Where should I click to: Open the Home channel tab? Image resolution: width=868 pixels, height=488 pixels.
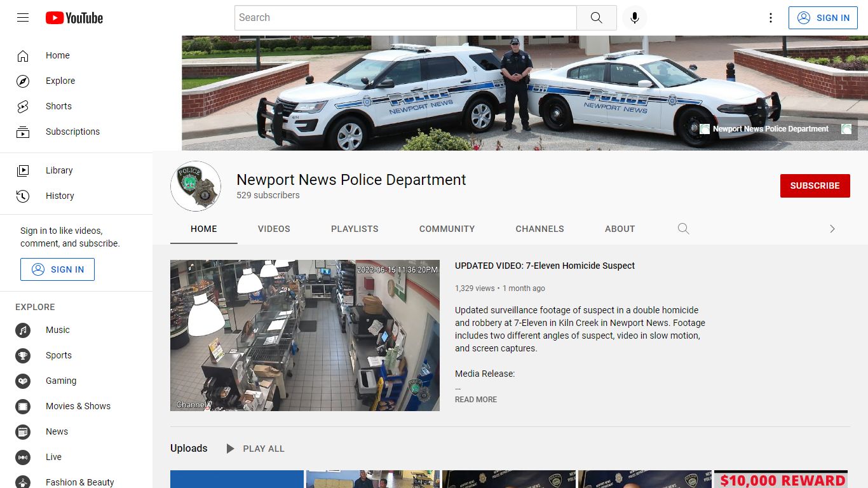coord(203,229)
